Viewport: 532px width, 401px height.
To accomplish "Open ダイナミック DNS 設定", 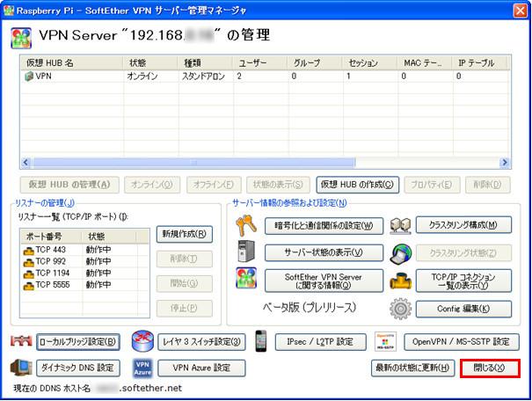I will pyautogui.click(x=78, y=368).
